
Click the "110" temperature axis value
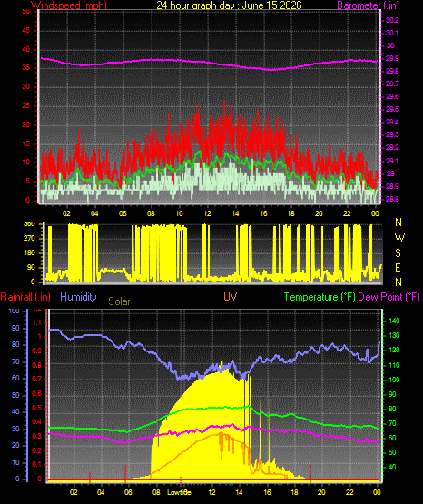(x=394, y=365)
